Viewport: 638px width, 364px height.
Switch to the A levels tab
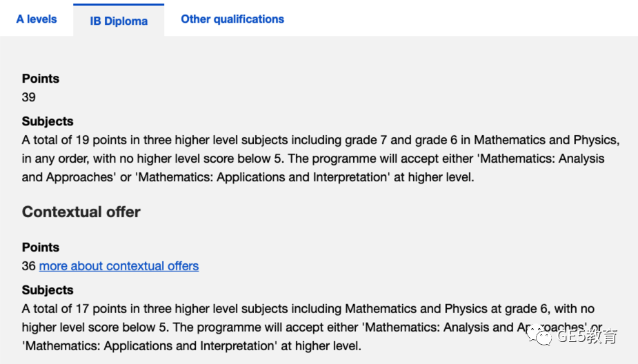[x=37, y=19]
